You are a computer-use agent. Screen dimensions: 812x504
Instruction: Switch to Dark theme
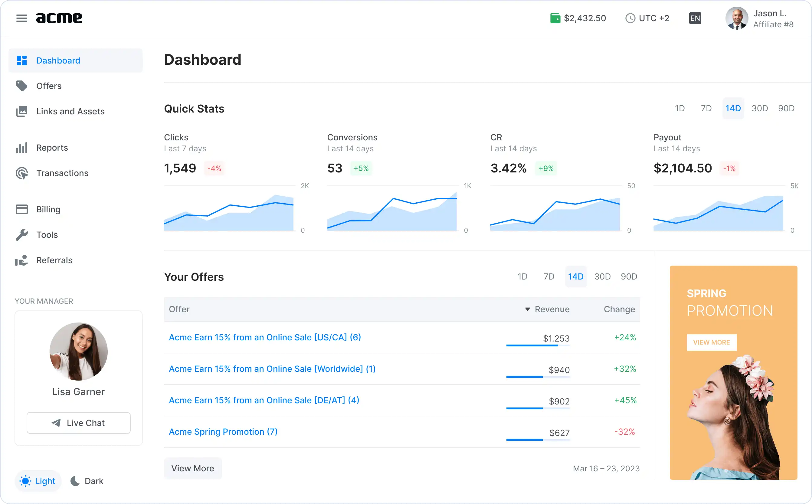point(87,481)
